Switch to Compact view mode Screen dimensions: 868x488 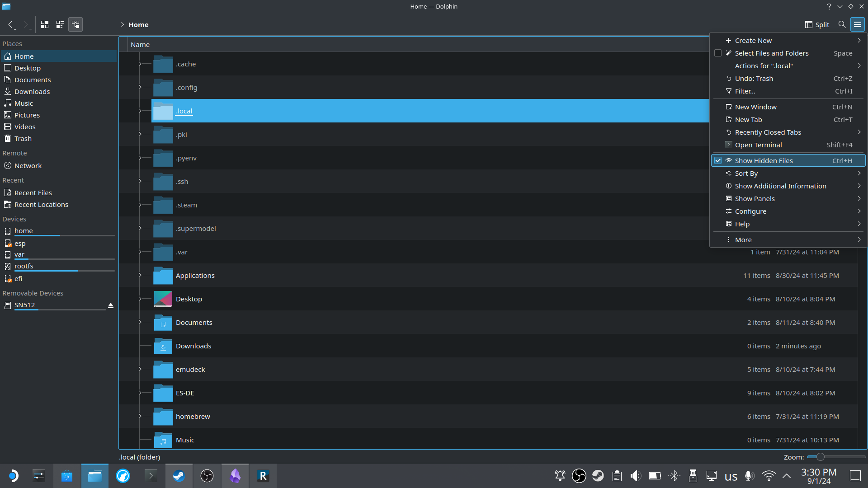(60, 24)
